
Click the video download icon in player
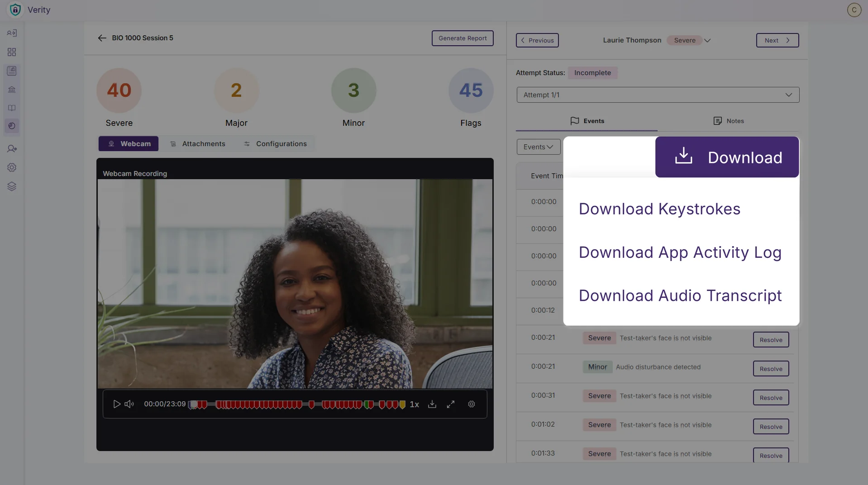[x=432, y=404]
